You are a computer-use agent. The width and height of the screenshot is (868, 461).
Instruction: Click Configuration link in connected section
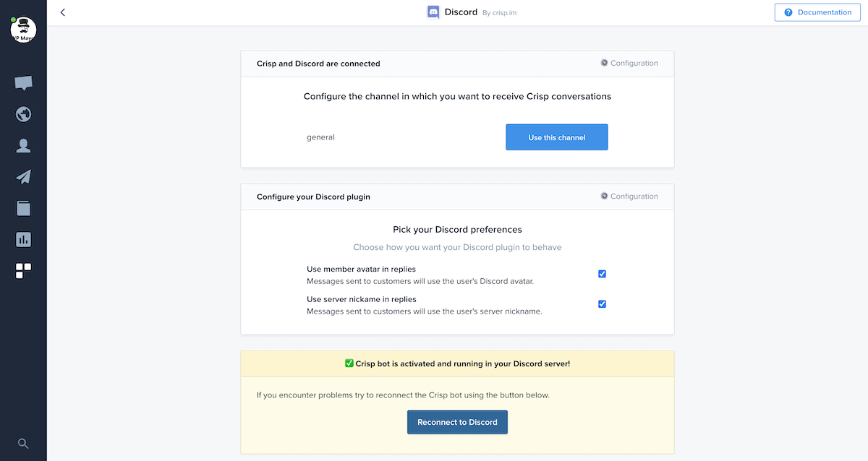(x=629, y=63)
